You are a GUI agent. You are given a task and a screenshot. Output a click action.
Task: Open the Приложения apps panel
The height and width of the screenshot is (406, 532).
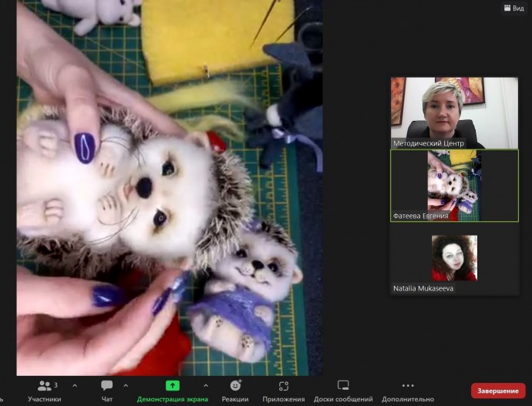pos(284,390)
